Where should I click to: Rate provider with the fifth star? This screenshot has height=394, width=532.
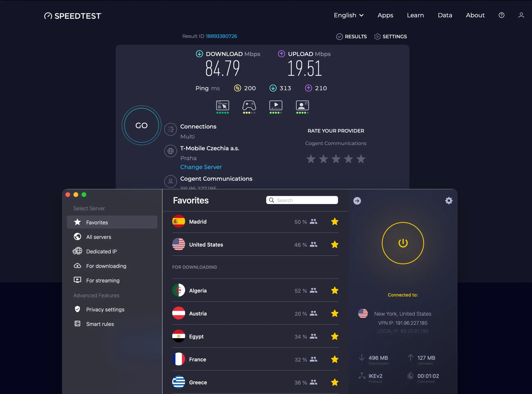361,159
